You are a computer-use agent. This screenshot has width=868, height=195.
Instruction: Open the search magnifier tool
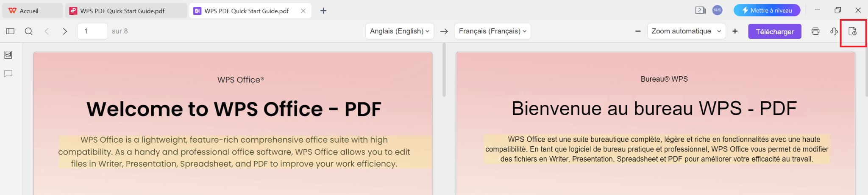tap(28, 31)
